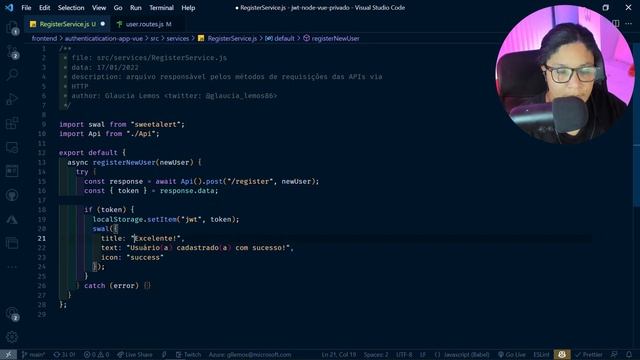Click the webcam overlay thumbnail

click(x=564, y=75)
